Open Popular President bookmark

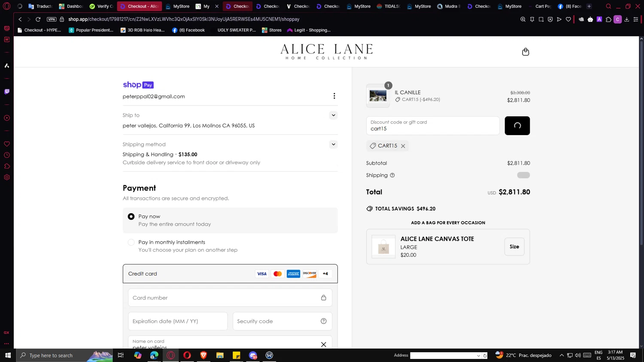pyautogui.click(x=91, y=30)
